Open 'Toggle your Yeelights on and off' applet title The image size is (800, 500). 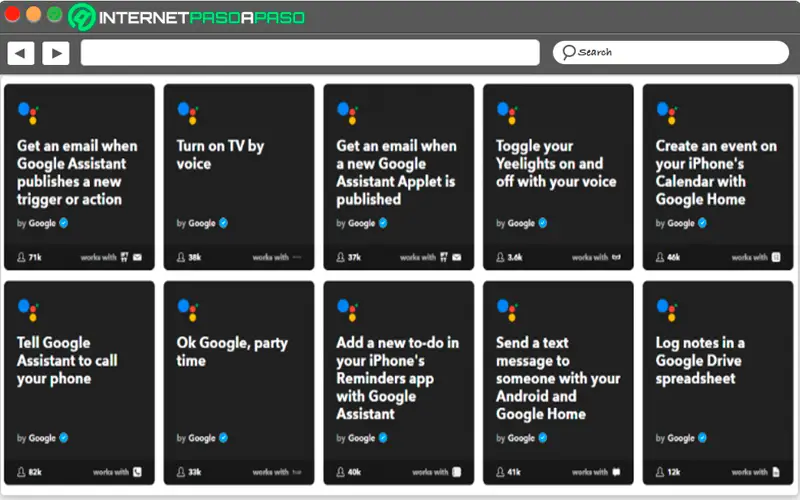pyautogui.click(x=549, y=164)
